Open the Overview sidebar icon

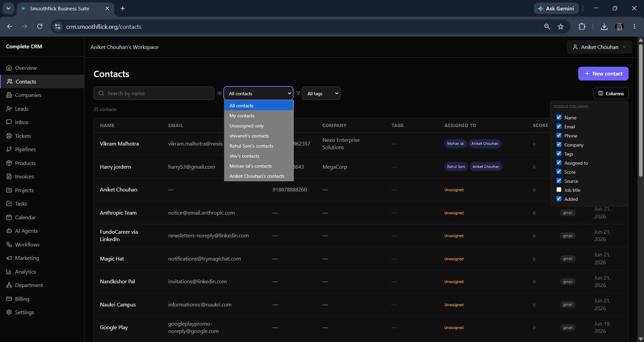9,68
